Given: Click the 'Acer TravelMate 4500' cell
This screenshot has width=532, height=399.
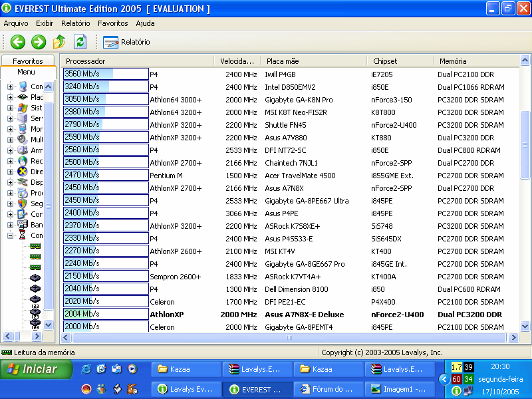Looking at the screenshot, I should point(300,176).
